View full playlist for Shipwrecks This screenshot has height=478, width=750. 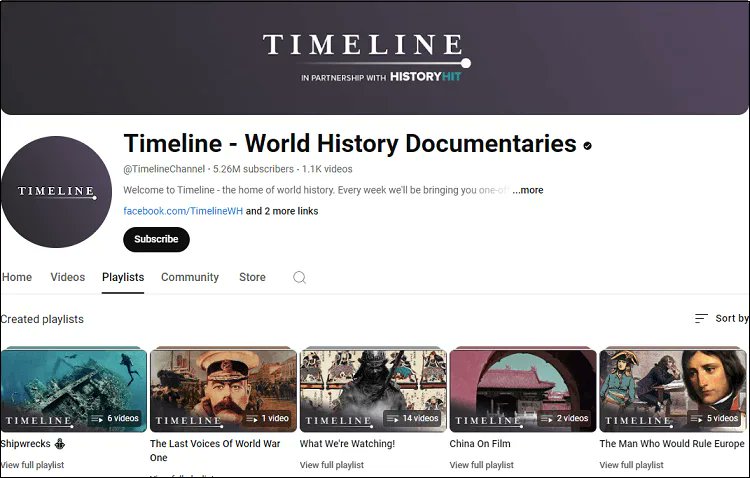pyautogui.click(x=32, y=465)
